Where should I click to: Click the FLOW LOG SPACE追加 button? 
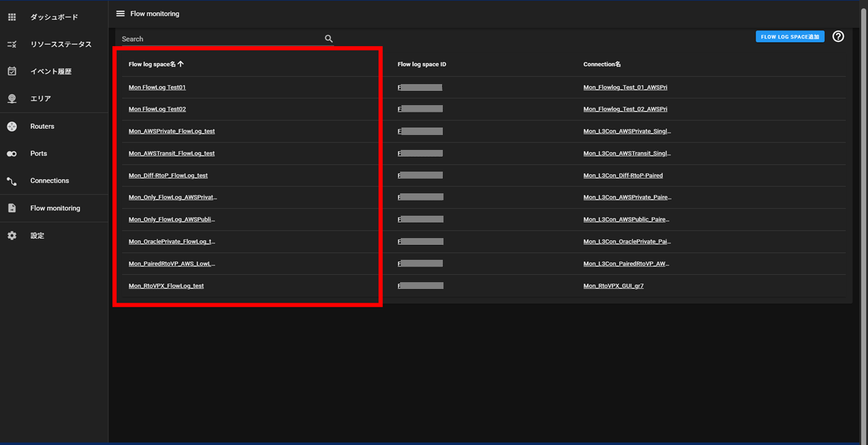790,37
